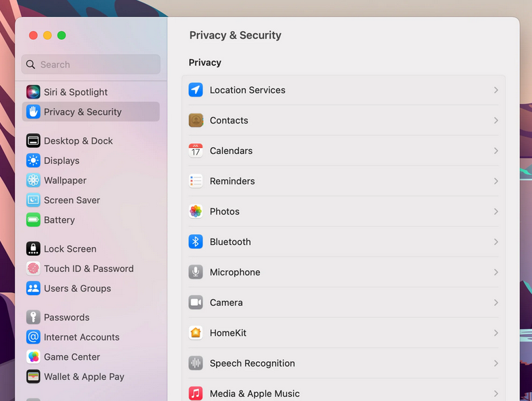Click the Lock Screen icon
The image size is (532, 401).
pyautogui.click(x=33, y=248)
